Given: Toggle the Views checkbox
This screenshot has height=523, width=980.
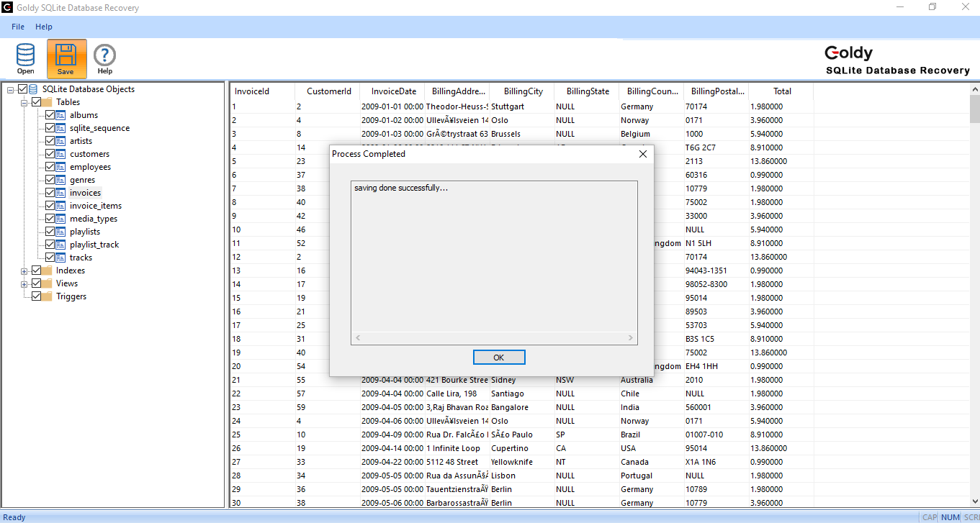Looking at the screenshot, I should (x=37, y=283).
